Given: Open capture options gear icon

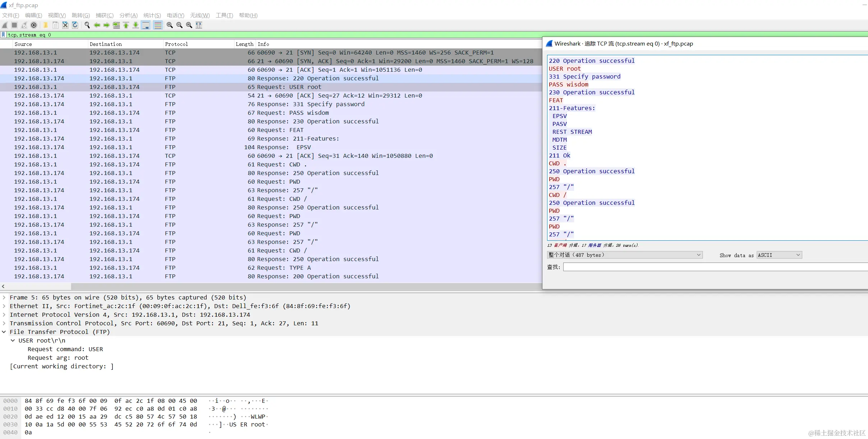Looking at the screenshot, I should pyautogui.click(x=34, y=25).
